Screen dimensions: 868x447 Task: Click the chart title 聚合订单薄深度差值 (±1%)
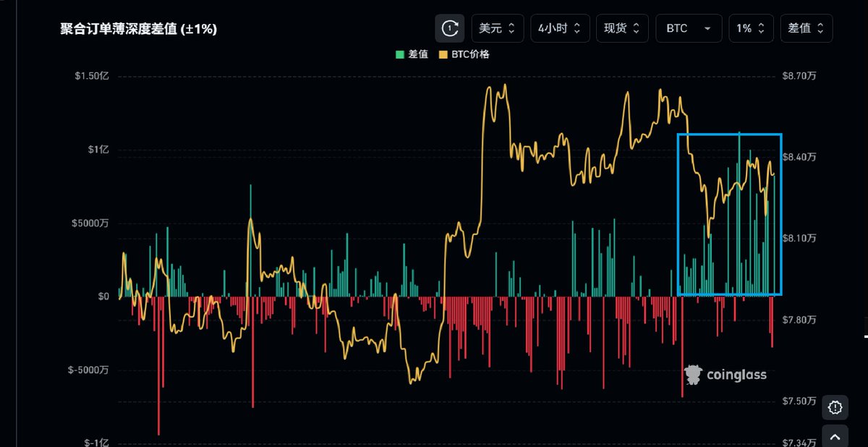(139, 29)
